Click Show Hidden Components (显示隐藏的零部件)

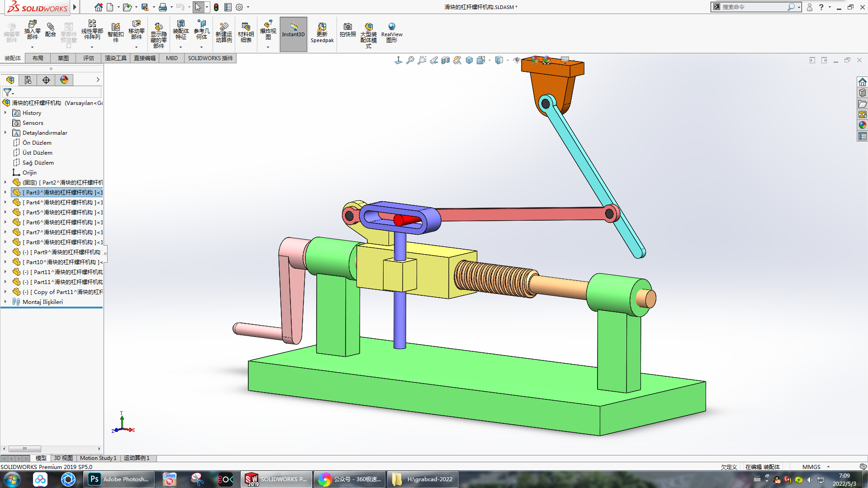(158, 35)
